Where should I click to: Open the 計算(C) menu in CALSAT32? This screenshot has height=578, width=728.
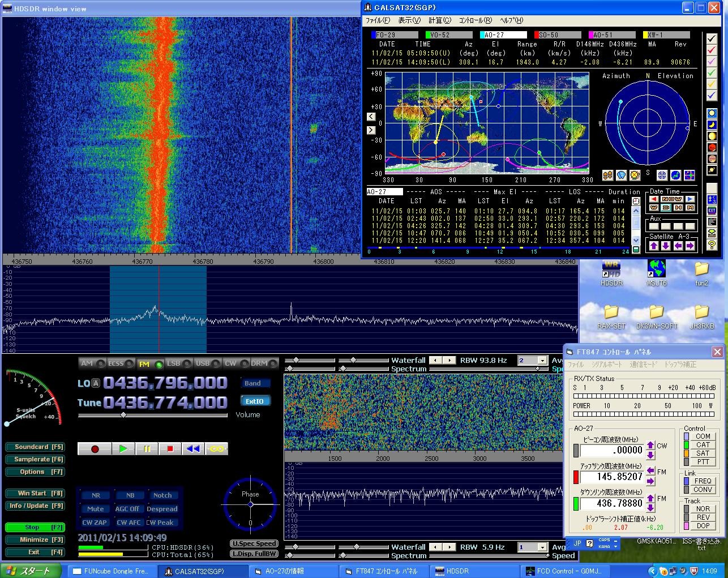pyautogui.click(x=440, y=20)
